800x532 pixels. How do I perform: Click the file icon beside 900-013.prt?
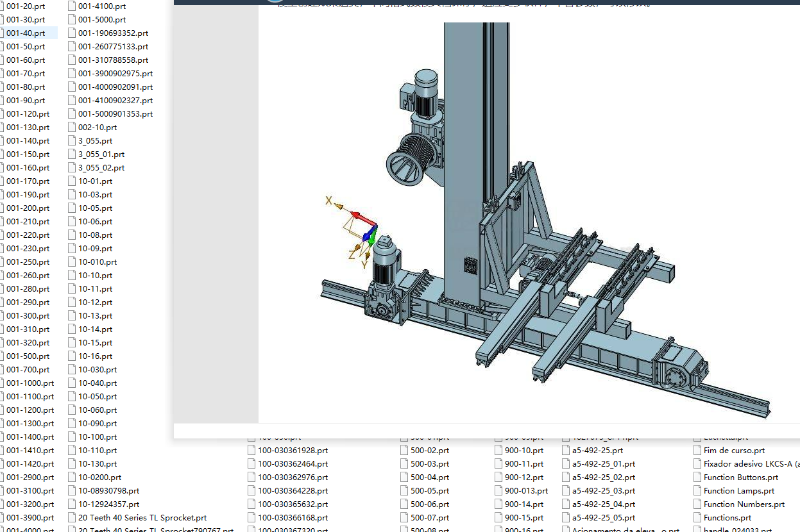[498, 490]
